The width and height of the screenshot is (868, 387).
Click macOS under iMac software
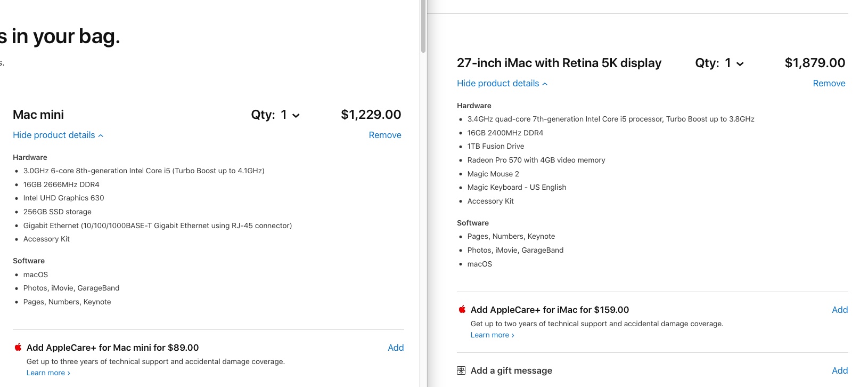click(480, 264)
